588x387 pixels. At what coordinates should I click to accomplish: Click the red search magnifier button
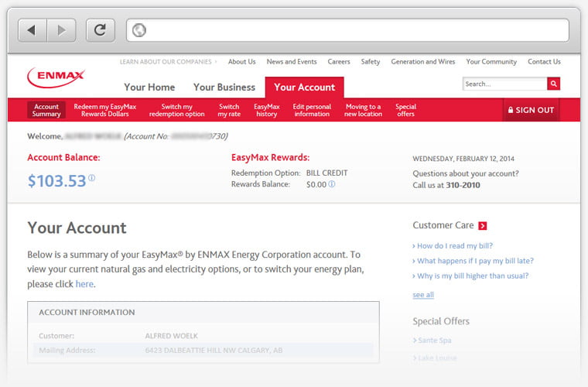point(553,84)
